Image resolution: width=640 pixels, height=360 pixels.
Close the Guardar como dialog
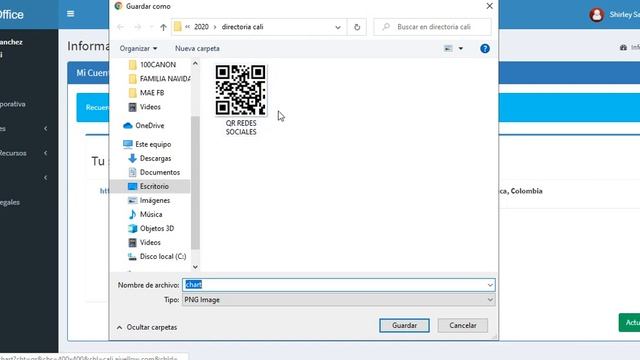click(489, 6)
